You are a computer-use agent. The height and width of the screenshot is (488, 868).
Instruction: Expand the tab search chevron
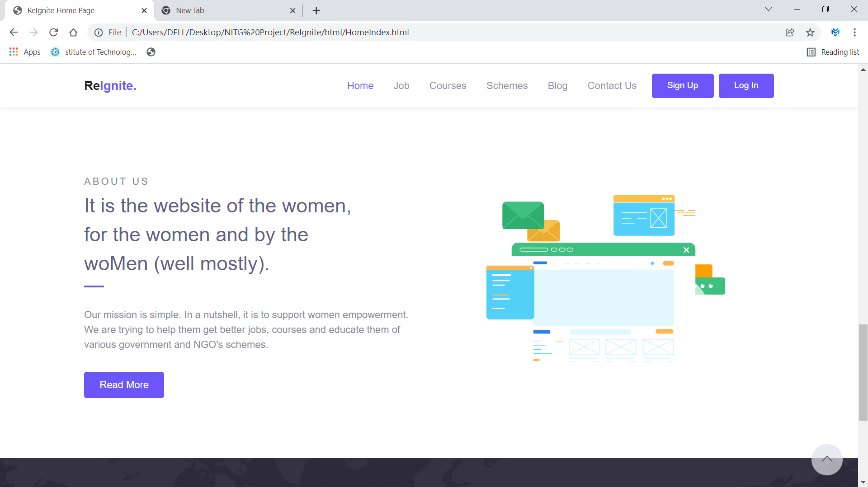click(768, 9)
